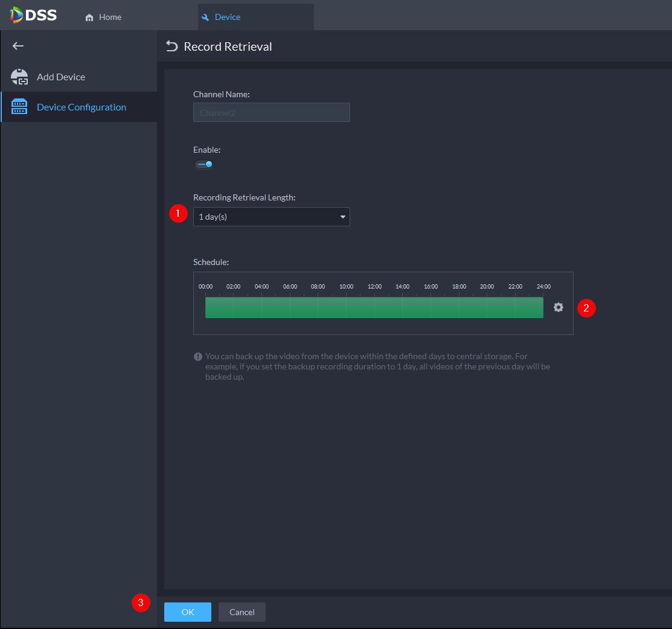Select Device Configuration in sidebar
The image size is (672, 629).
tap(79, 107)
